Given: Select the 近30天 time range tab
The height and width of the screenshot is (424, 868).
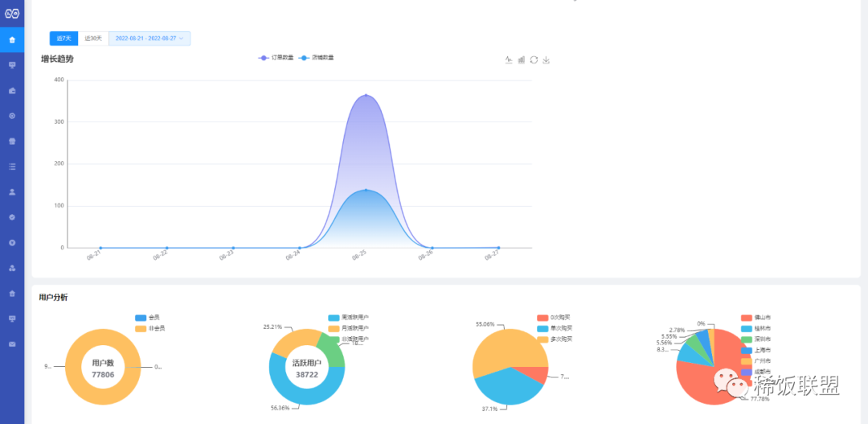Looking at the screenshot, I should (93, 39).
